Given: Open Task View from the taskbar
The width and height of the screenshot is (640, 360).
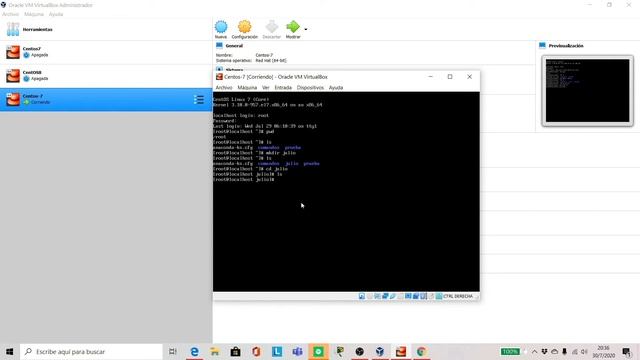Looking at the screenshot, I should point(173,351).
